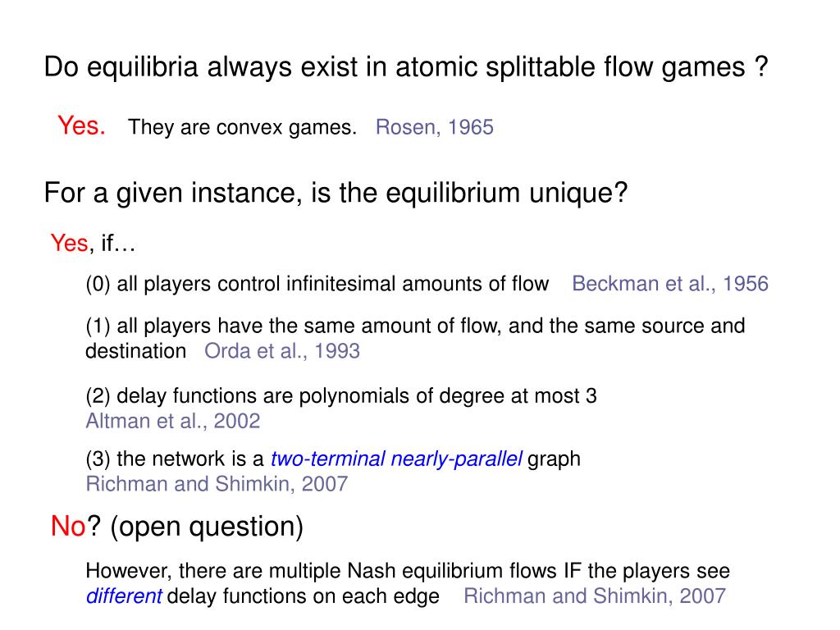Click the Altman et al., 2002 reference
The image size is (840, 630).
(172, 421)
